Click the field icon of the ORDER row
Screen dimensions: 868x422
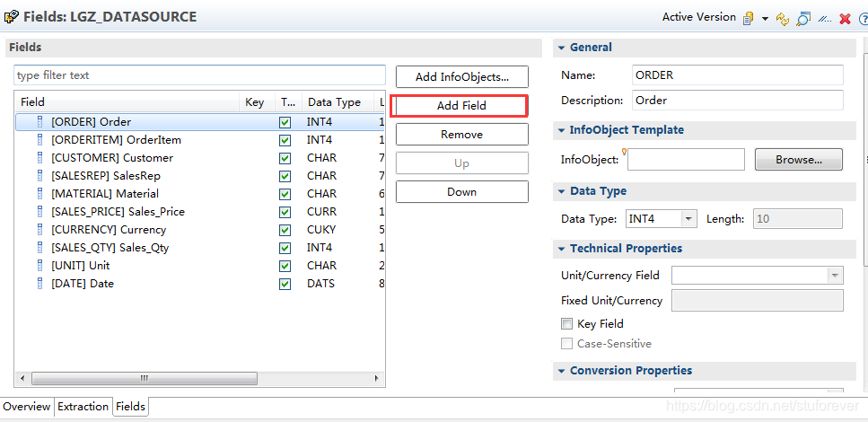pos(39,122)
